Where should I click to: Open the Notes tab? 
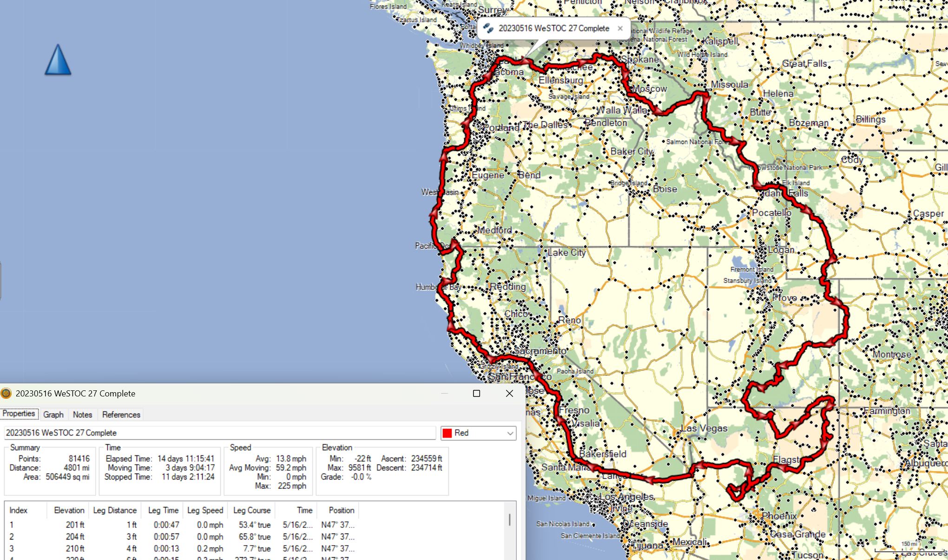pos(82,415)
